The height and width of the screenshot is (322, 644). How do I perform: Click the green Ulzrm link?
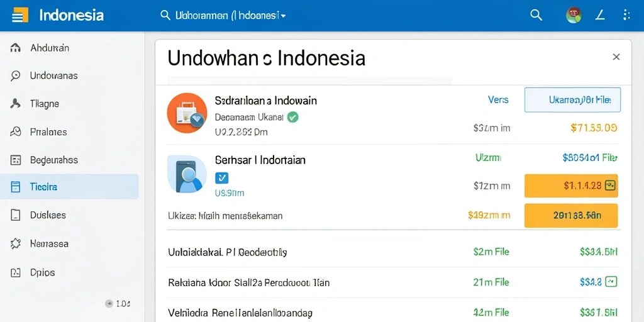click(488, 157)
